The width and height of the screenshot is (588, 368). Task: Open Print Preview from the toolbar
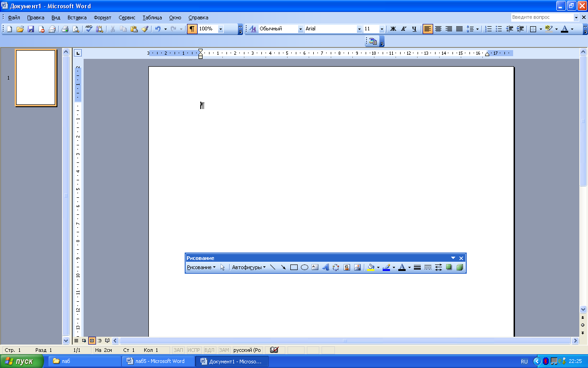(x=76, y=29)
